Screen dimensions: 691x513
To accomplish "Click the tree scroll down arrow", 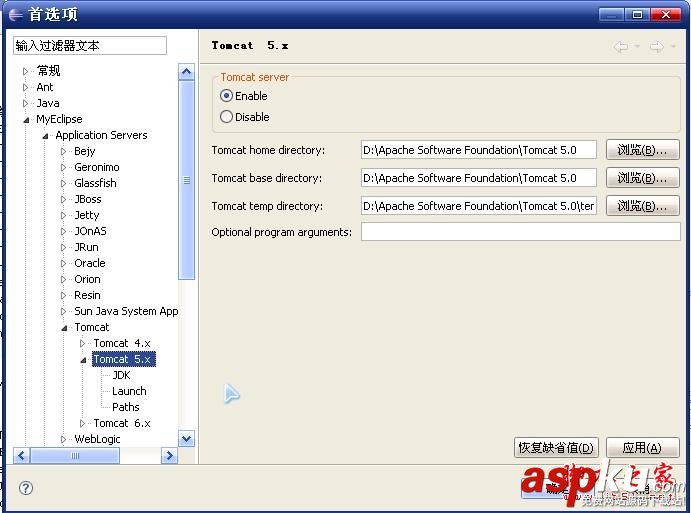I will 186,439.
